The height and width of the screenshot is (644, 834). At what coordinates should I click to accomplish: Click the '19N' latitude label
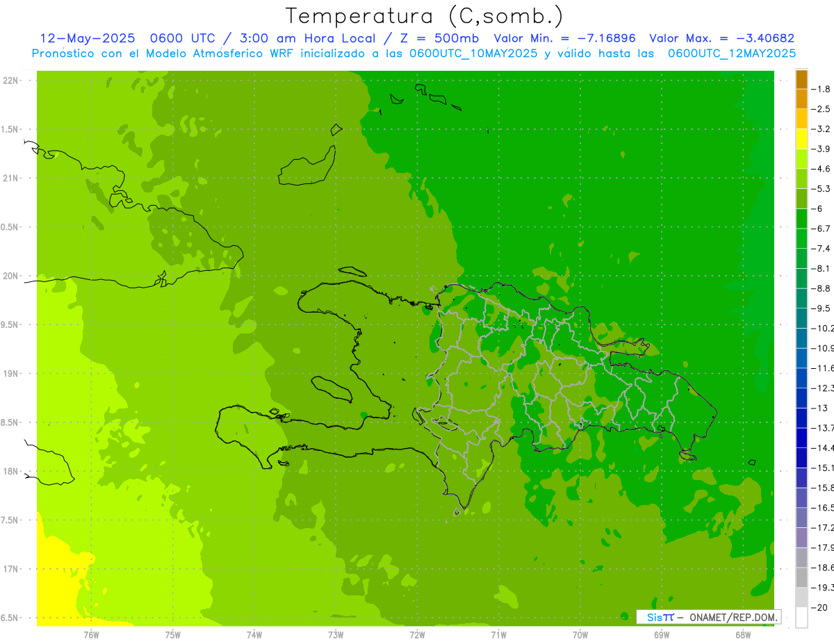click(11, 374)
